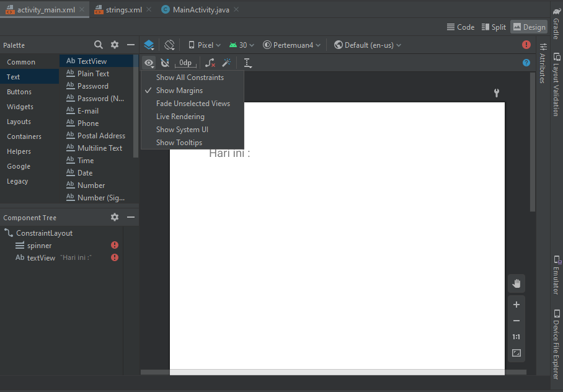The image size is (563, 392).
Task: Zoom in with the plus icon
Action: [x=516, y=305]
